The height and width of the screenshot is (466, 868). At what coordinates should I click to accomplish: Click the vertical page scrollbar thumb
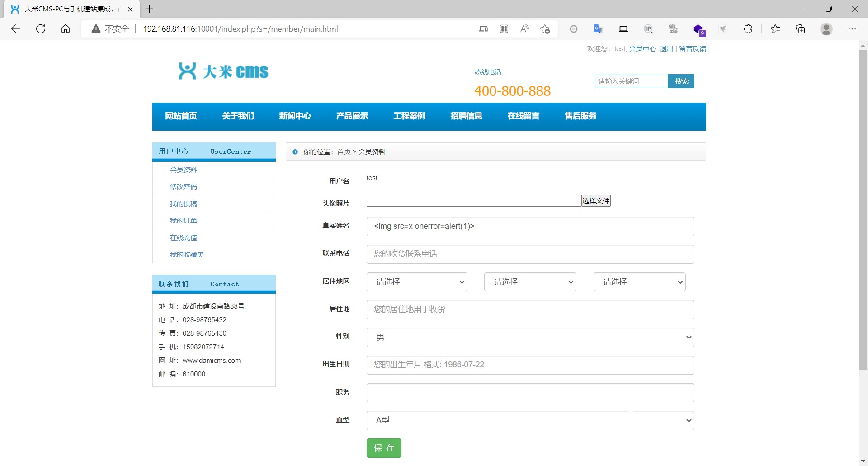(x=863, y=209)
